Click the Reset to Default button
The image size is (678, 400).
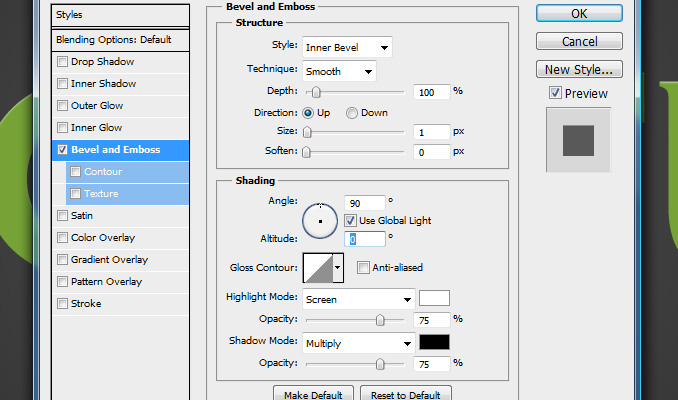(x=406, y=394)
